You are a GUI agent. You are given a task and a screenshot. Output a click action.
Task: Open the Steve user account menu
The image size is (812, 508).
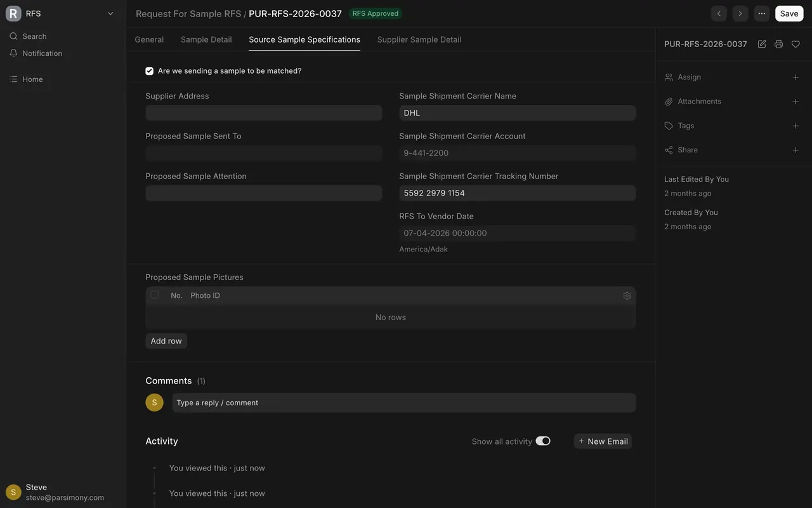click(x=63, y=492)
